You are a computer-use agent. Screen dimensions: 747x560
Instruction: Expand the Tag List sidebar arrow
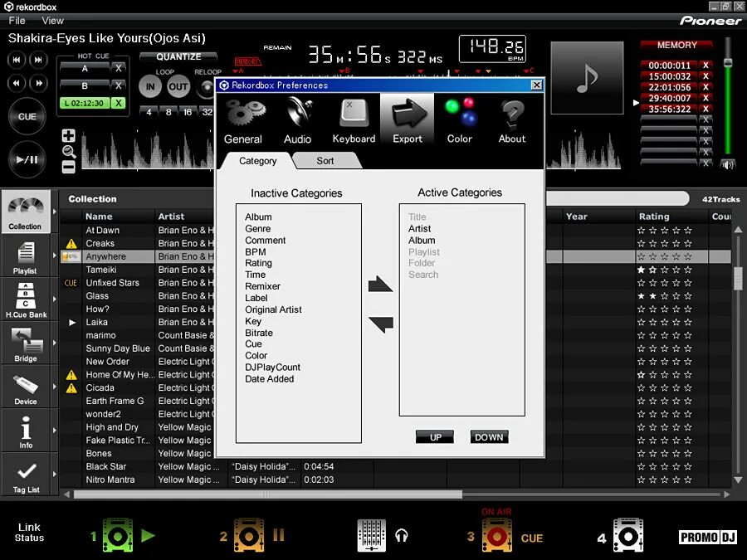(54, 475)
